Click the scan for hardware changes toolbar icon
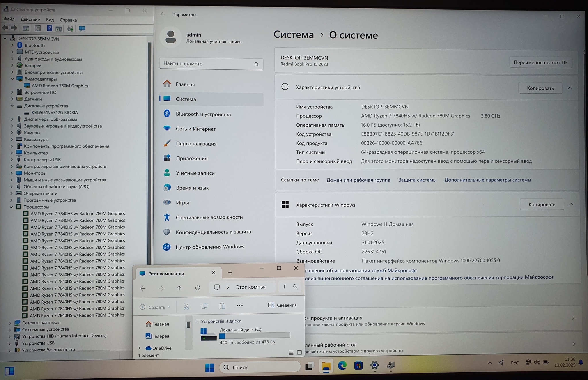Image resolution: width=588 pixels, height=380 pixels. (x=82, y=28)
